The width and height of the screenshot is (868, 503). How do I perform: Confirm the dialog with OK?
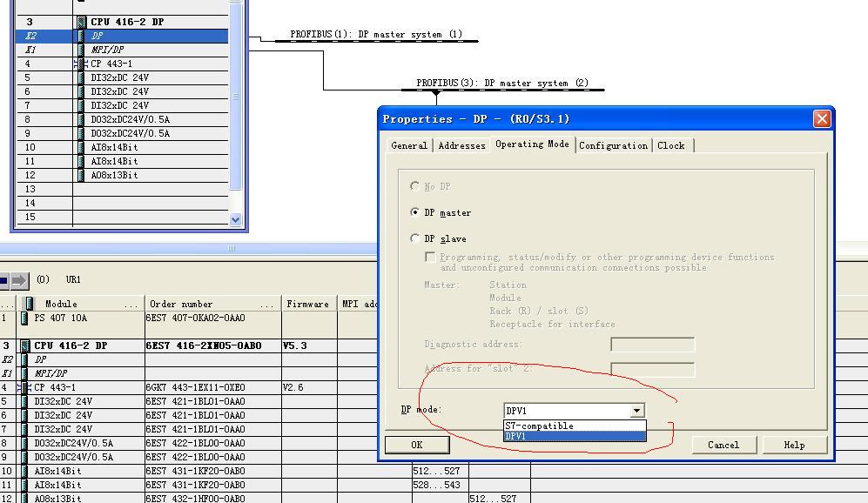(x=417, y=445)
